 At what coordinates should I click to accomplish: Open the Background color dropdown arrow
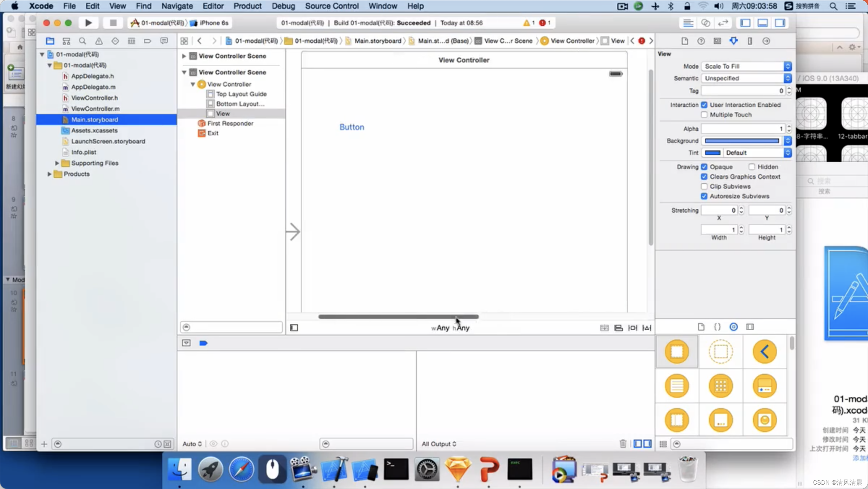click(788, 141)
